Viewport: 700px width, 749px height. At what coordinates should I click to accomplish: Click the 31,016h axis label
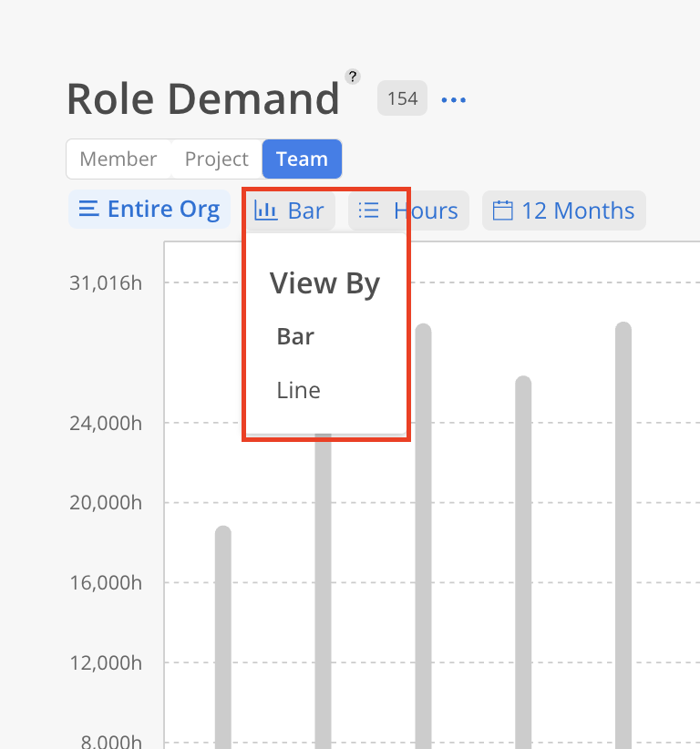click(106, 283)
